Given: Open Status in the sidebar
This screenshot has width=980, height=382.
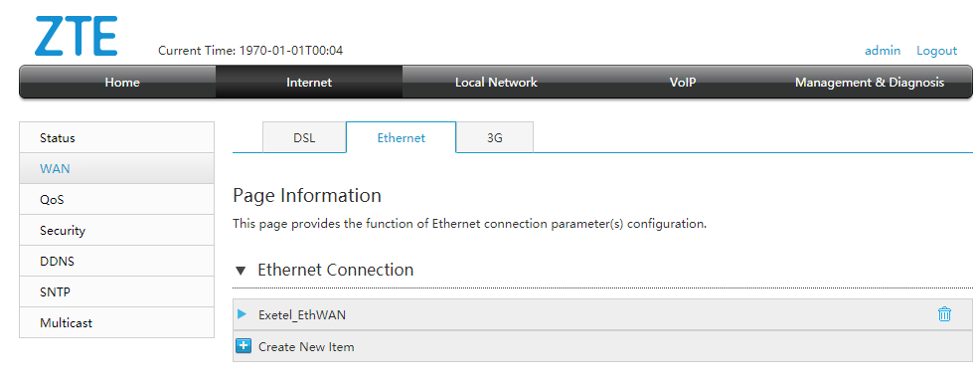Looking at the screenshot, I should 117,137.
